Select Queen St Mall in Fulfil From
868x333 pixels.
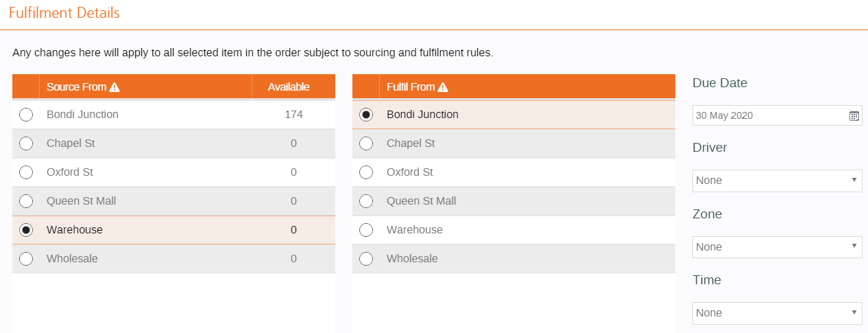[366, 201]
